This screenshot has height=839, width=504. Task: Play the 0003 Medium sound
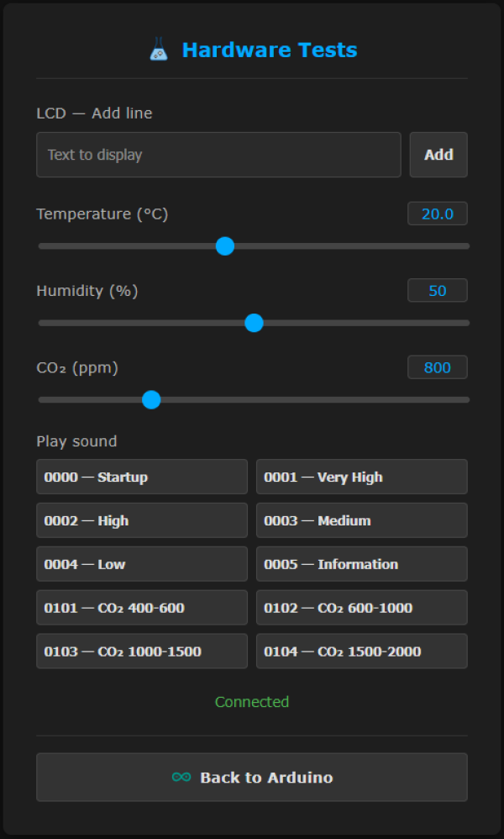coord(361,520)
